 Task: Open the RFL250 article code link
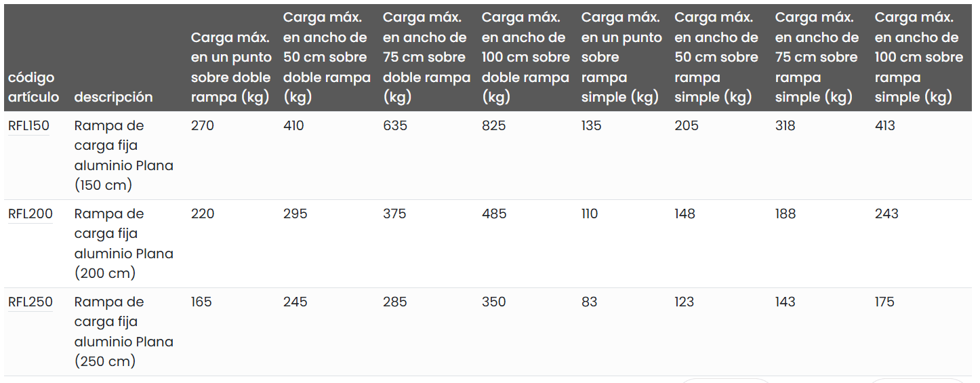(x=30, y=302)
